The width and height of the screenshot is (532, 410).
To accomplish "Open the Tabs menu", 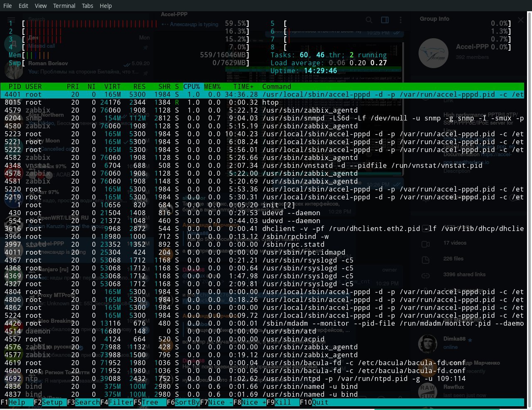I will coord(87,6).
